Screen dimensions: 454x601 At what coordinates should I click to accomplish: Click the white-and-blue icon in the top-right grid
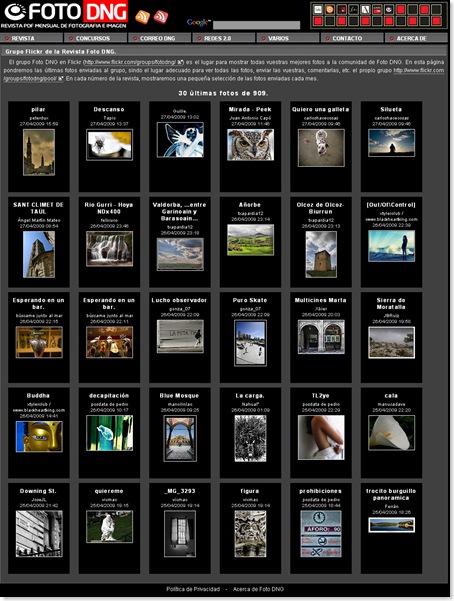tap(318, 10)
